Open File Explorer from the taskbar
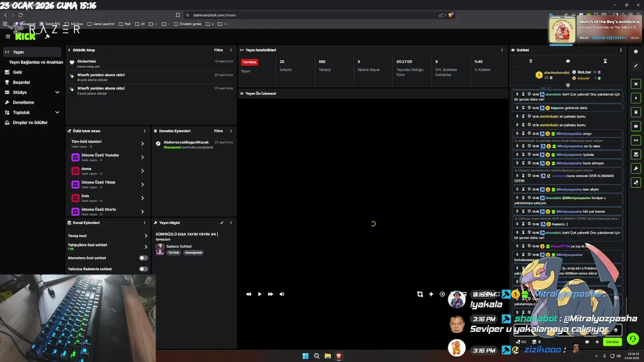 (328, 356)
